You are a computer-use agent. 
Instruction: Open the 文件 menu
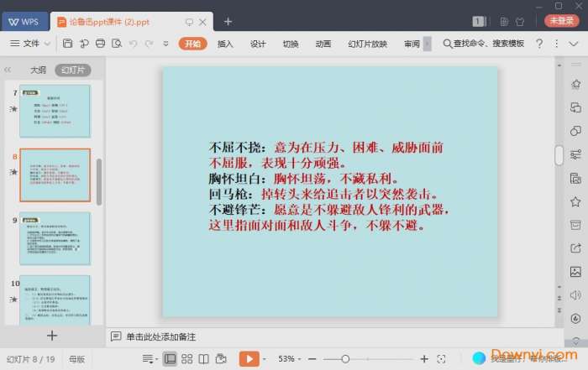click(x=31, y=44)
